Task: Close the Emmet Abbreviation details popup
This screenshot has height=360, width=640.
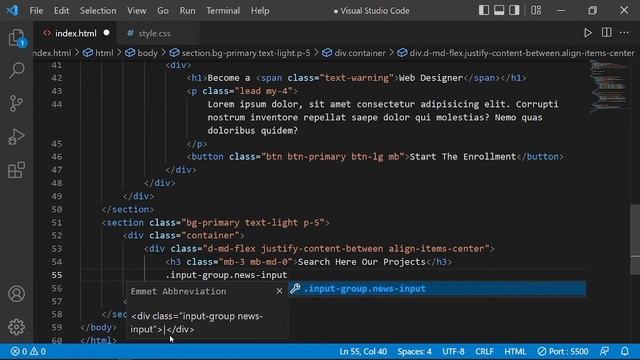Action: (x=279, y=291)
